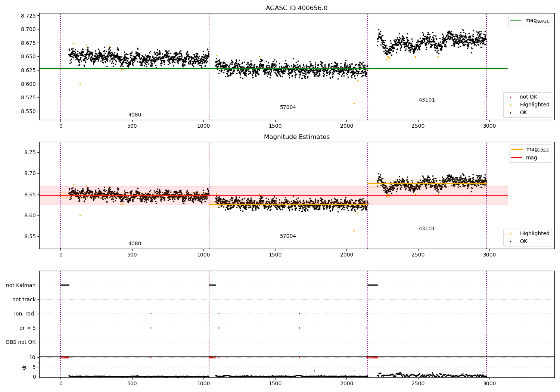
Task: Click the 8.60 y-axis tick label
Action: click(x=30, y=216)
